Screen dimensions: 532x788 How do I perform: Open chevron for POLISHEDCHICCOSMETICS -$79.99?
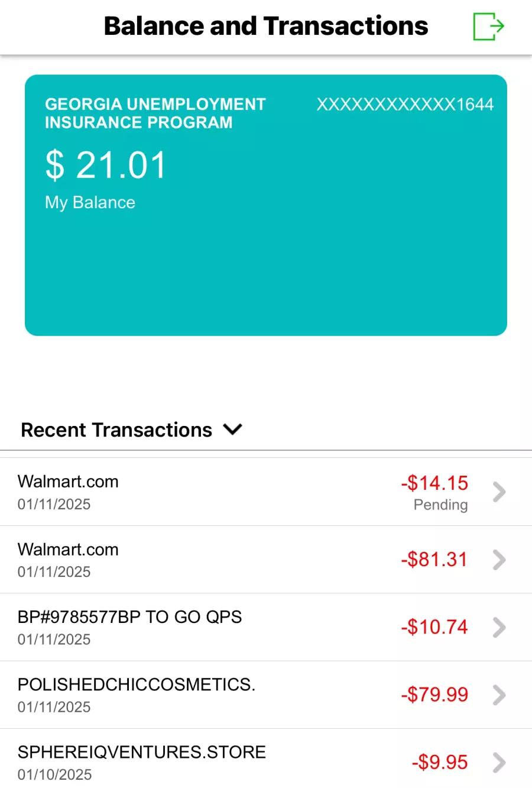pos(499,695)
